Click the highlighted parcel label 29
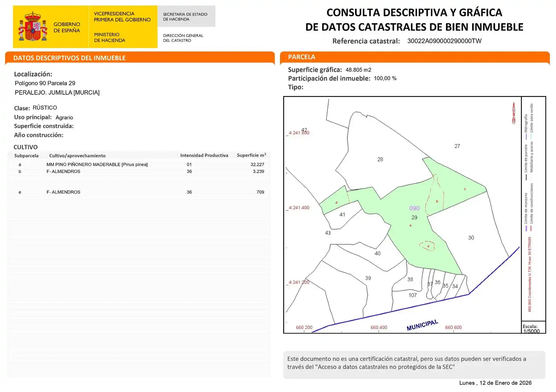Viewport: 556px width, 392px height. tap(414, 217)
